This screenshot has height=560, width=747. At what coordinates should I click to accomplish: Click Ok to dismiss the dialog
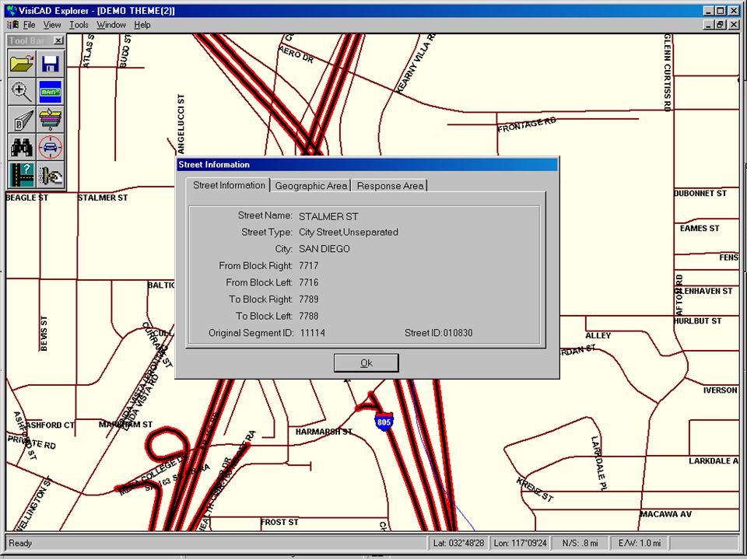[366, 363]
